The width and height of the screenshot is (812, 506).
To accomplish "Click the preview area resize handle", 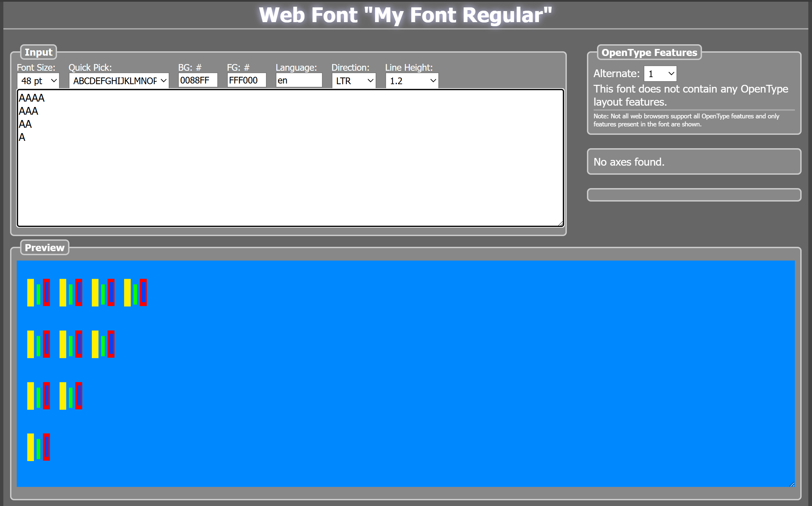I will (x=792, y=484).
